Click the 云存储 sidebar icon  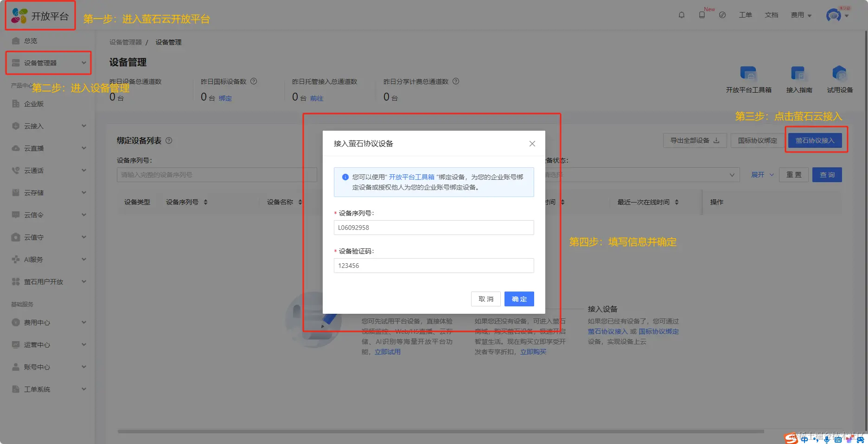(16, 193)
